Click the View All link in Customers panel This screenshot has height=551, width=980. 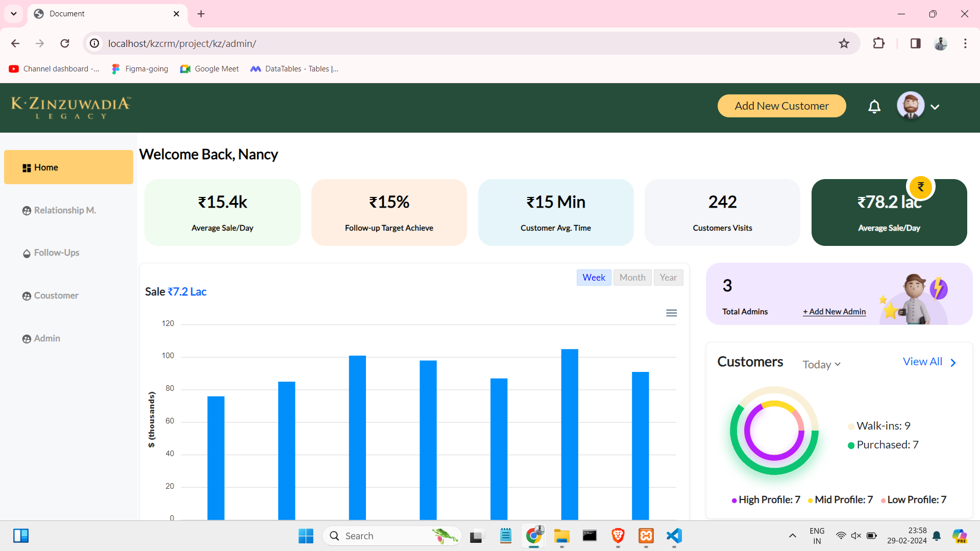tap(922, 361)
